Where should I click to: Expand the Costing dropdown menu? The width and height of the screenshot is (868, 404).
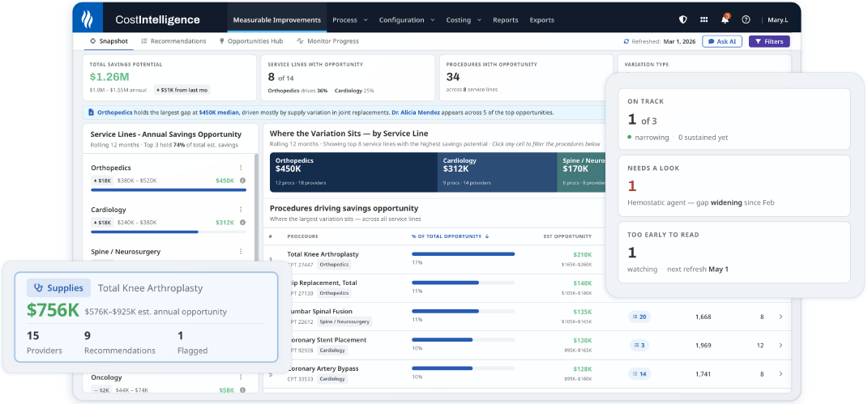tap(464, 20)
